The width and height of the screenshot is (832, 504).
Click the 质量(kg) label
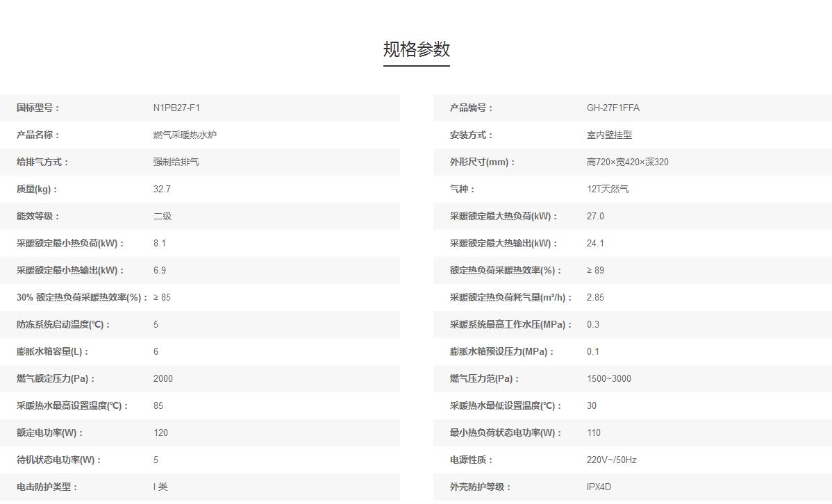37,189
